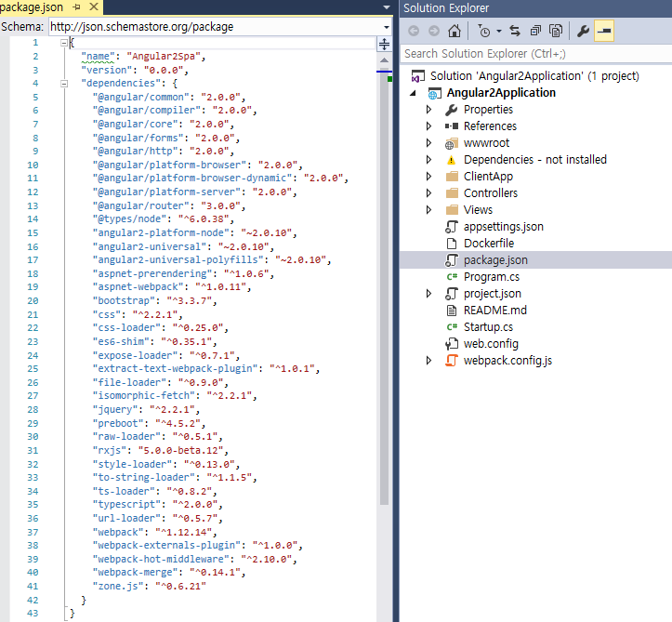Open the Schema URL combo box

[x=220, y=27]
